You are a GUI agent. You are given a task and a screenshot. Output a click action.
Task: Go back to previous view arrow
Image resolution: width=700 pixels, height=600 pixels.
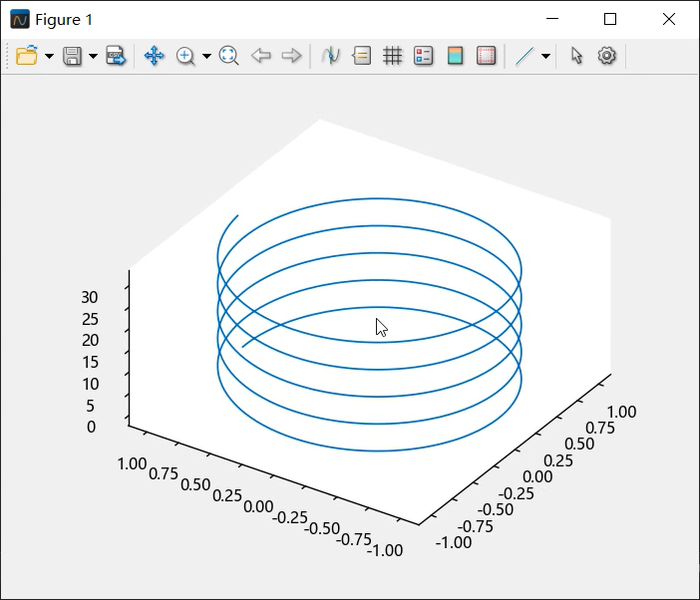click(261, 56)
